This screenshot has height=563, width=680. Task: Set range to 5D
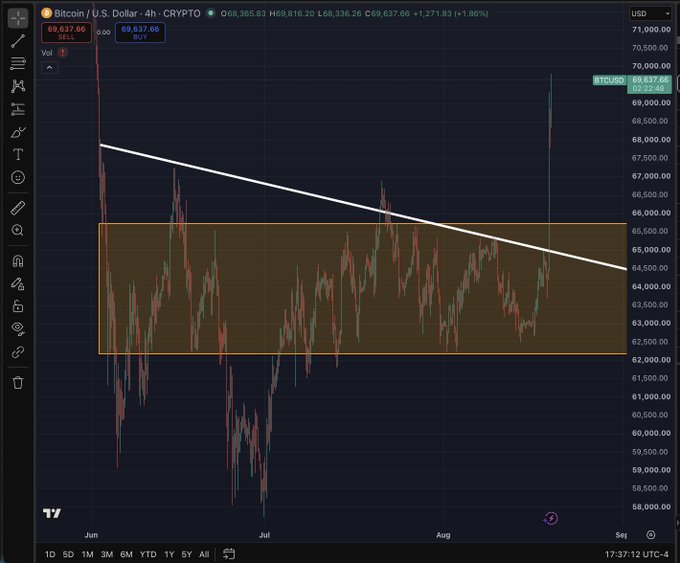click(x=68, y=554)
